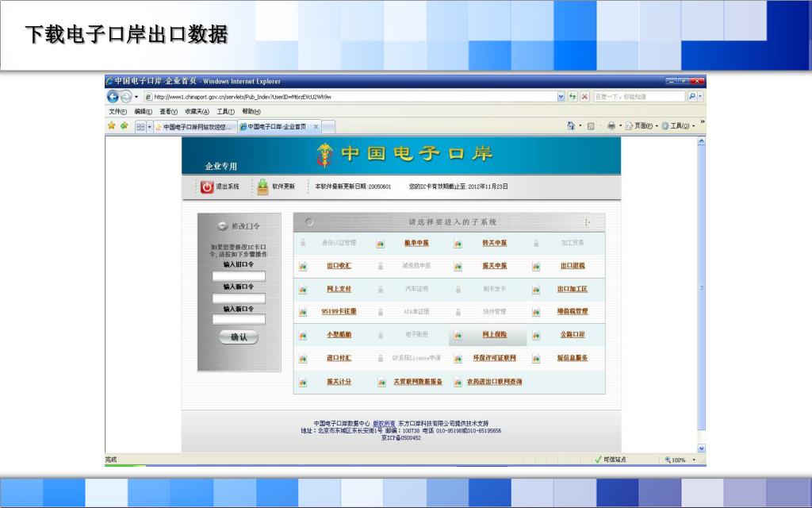812x508 pixels.
Task: Click icon beside 网上支付
Action: click(303, 290)
